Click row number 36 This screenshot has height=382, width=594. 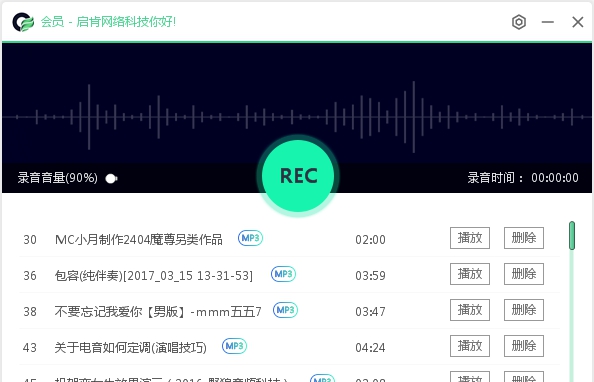(30, 276)
